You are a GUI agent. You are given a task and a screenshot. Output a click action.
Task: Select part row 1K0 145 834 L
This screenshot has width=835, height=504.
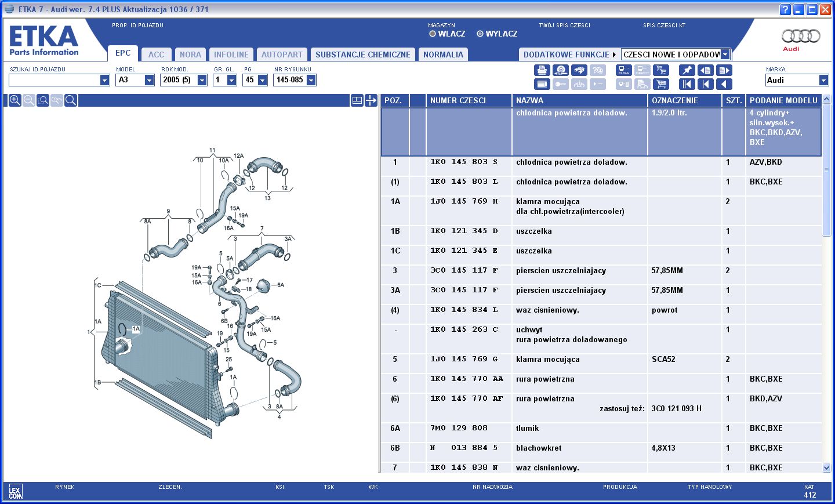point(601,315)
